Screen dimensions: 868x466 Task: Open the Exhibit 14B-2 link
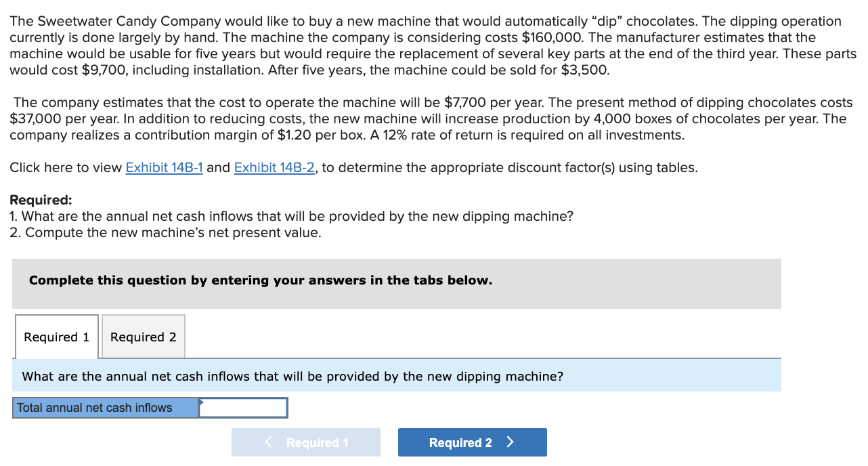[x=275, y=167]
